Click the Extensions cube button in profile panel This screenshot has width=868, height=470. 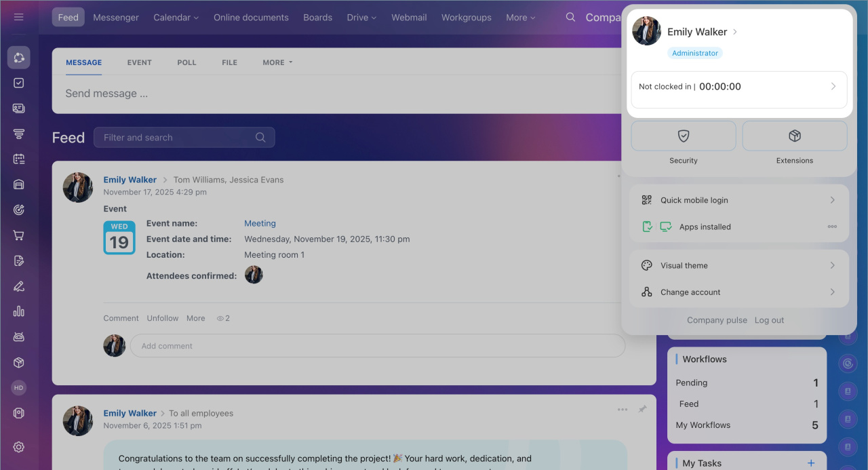click(x=794, y=136)
